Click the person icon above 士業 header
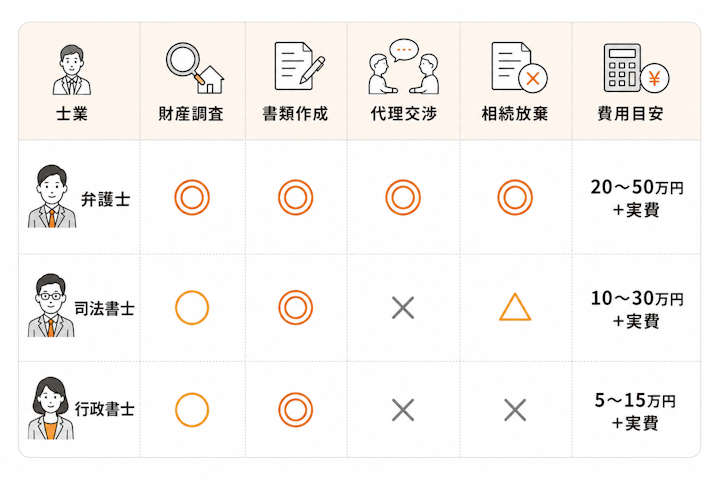This screenshot has height=480, width=720. click(72, 70)
